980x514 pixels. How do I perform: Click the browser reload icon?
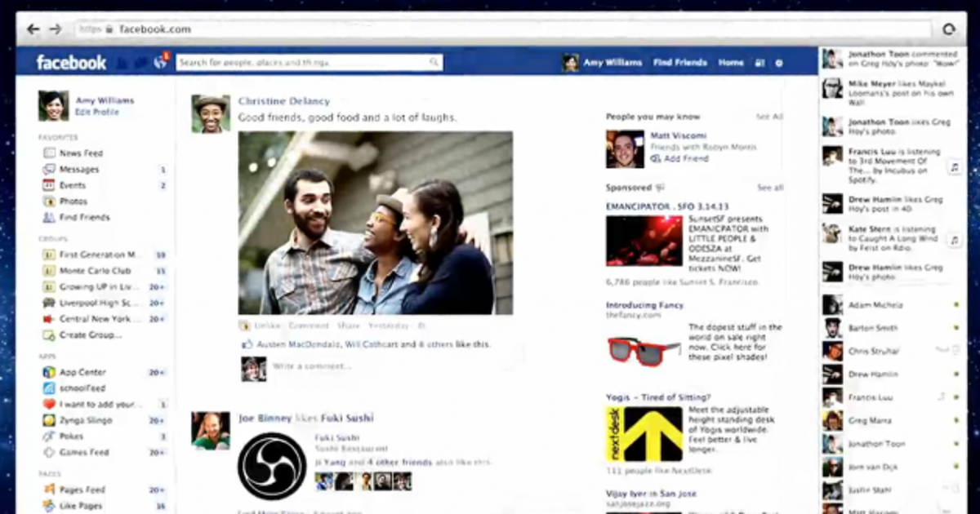[949, 29]
